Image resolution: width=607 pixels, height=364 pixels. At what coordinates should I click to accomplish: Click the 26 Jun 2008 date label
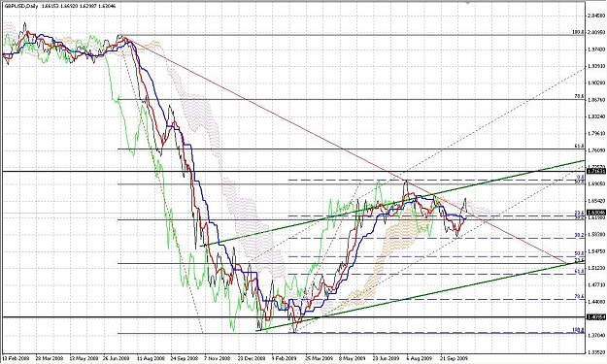coord(117,358)
